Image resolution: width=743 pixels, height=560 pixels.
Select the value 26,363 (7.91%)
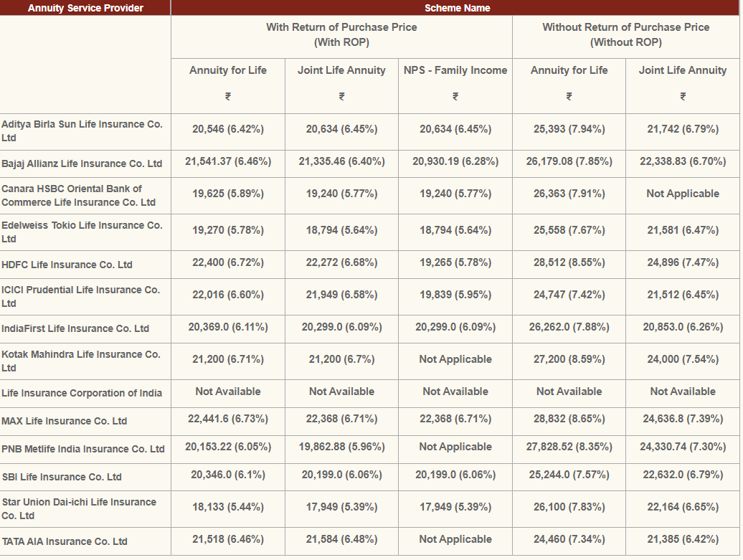coord(569,194)
